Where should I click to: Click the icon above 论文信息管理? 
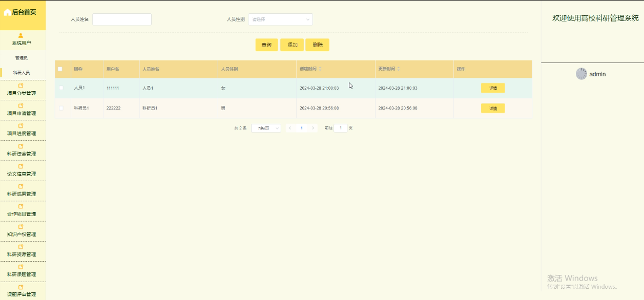point(21,166)
